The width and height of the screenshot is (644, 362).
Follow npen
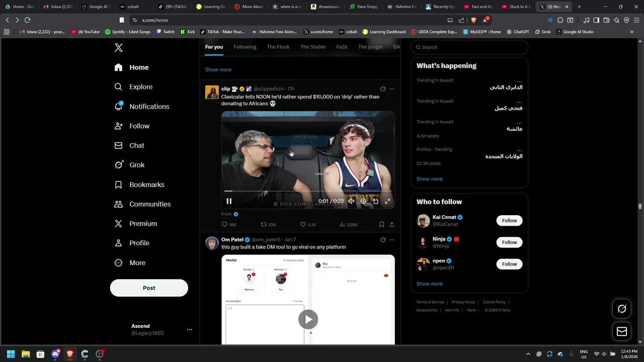pos(509,264)
